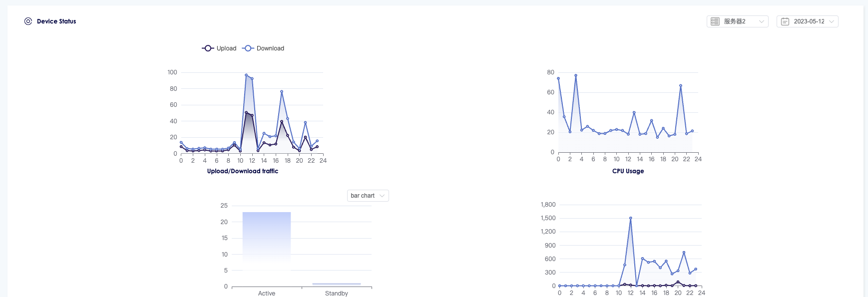The width and height of the screenshot is (868, 297).
Task: Click the CPU Usage chart title
Action: (628, 171)
